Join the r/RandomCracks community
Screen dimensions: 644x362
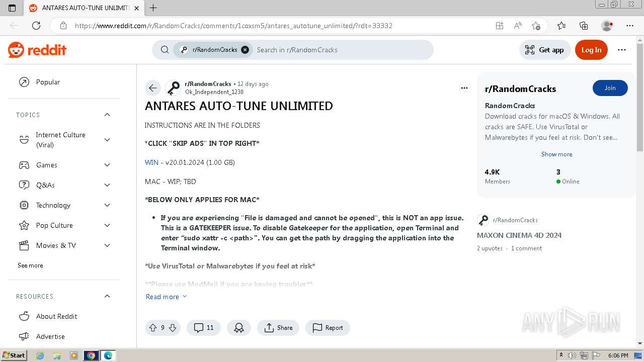pos(610,88)
